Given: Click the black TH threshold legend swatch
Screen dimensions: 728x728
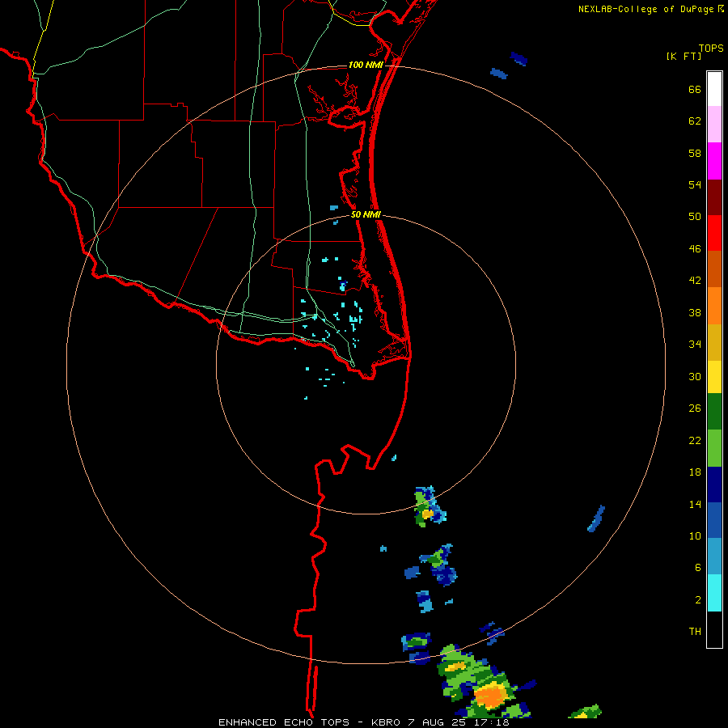Looking at the screenshot, I should (x=714, y=629).
